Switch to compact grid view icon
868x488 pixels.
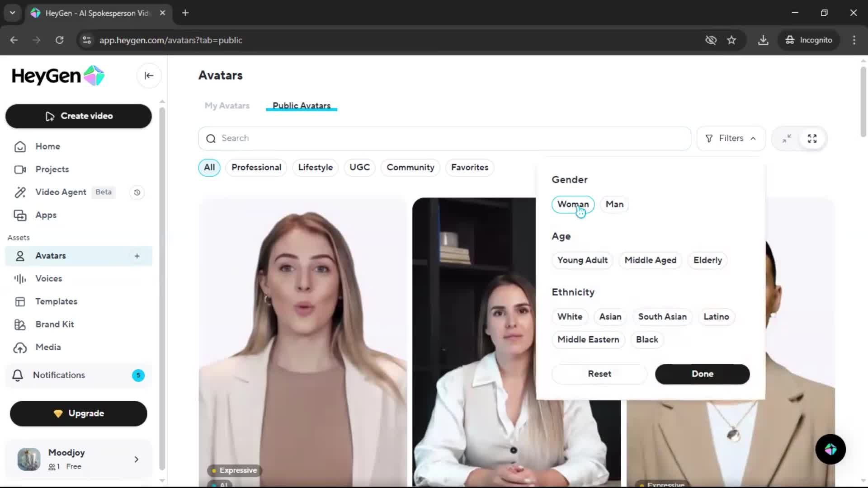tap(787, 138)
